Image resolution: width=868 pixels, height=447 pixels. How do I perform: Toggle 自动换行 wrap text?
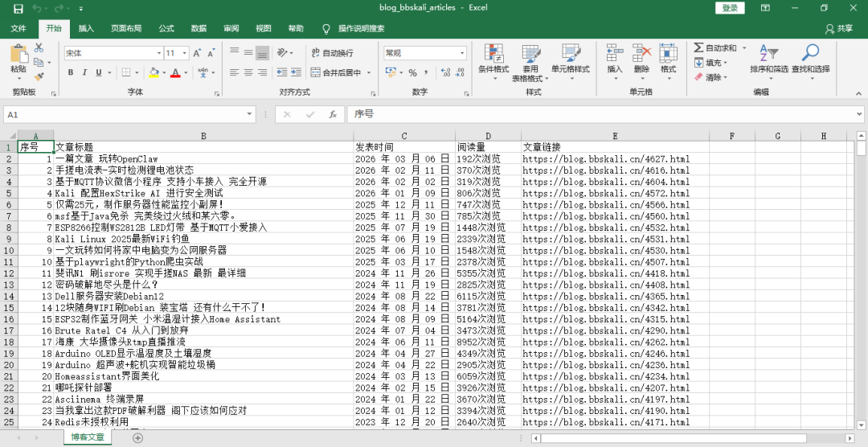coord(332,53)
